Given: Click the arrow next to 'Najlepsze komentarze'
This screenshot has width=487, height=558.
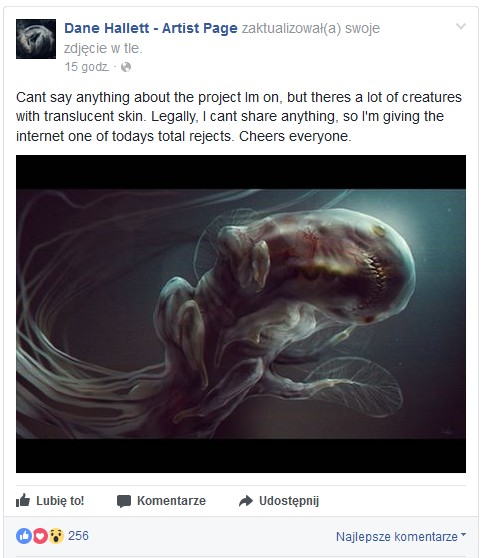Looking at the screenshot, I should (x=463, y=535).
